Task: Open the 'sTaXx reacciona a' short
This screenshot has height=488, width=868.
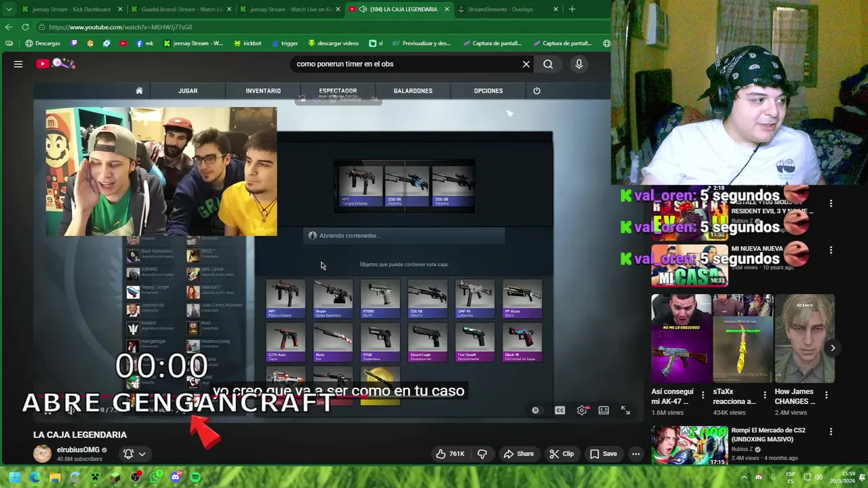Action: click(x=743, y=339)
